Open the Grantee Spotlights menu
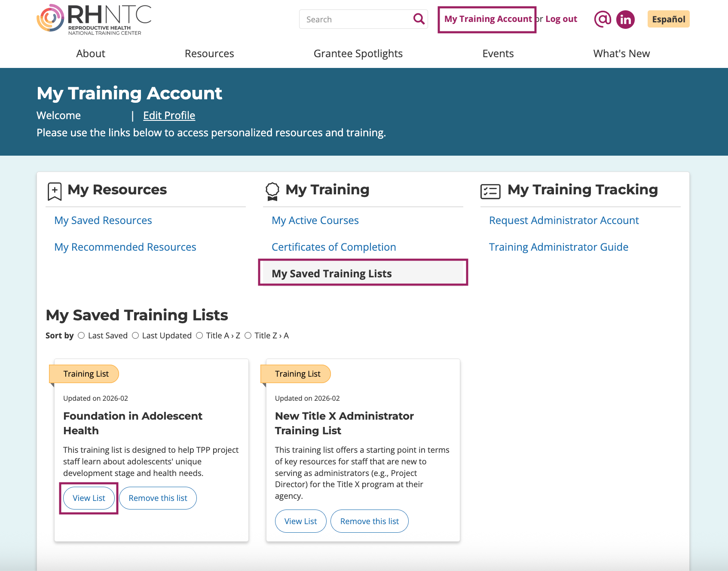Viewport: 728px width, 571px height. tap(358, 53)
